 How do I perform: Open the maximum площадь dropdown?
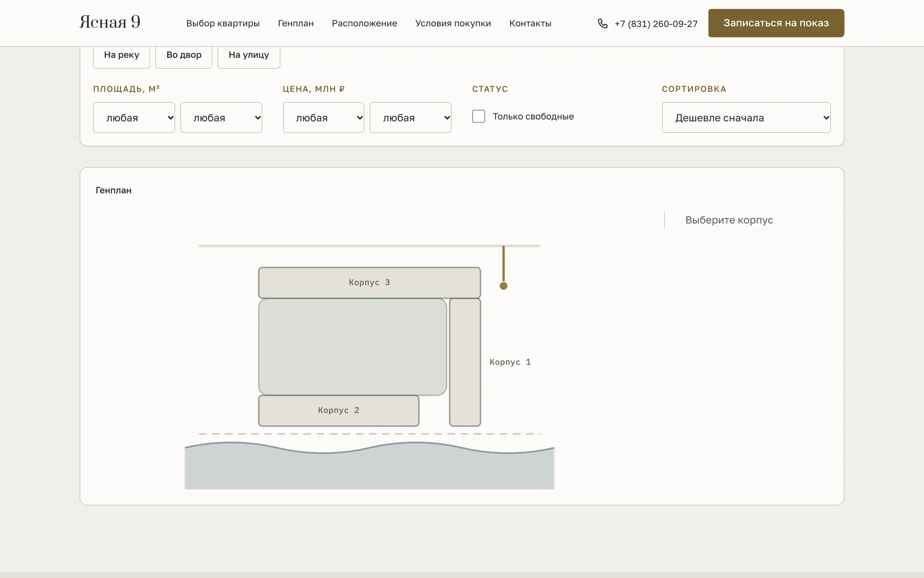(x=221, y=118)
